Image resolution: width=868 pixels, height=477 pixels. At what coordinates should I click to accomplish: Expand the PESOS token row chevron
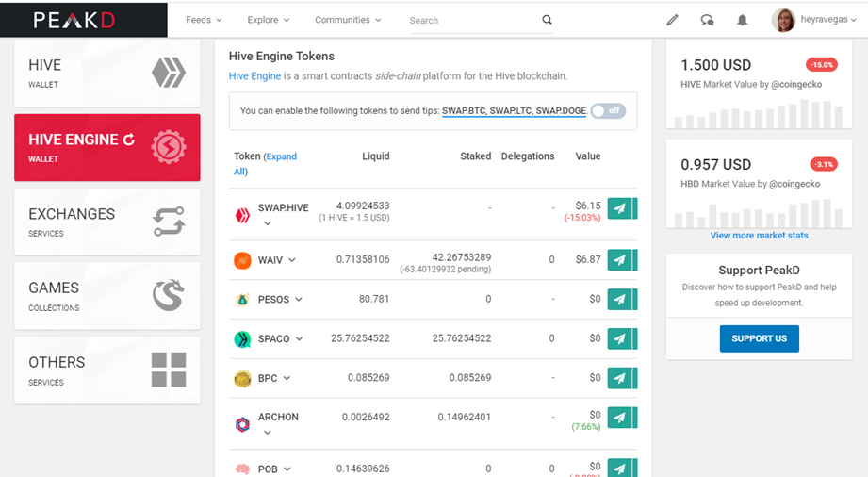[x=299, y=299]
